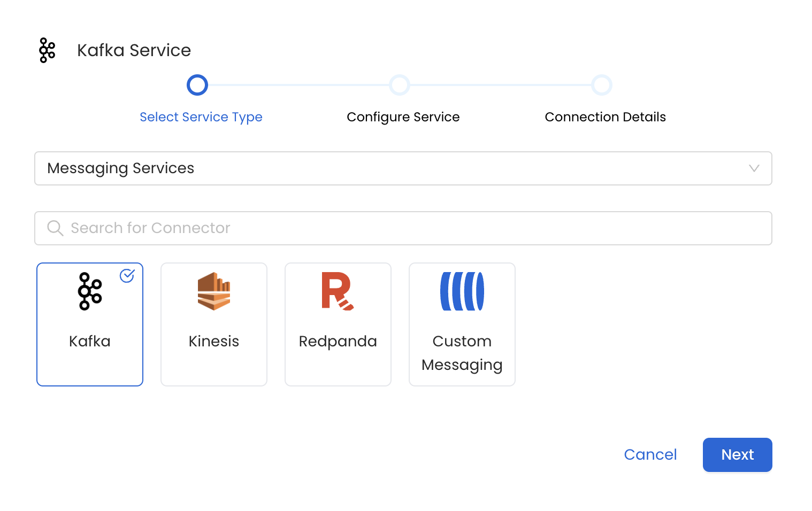Open the Messaging Services dropdown
This screenshot has height=511, width=812.
[403, 168]
